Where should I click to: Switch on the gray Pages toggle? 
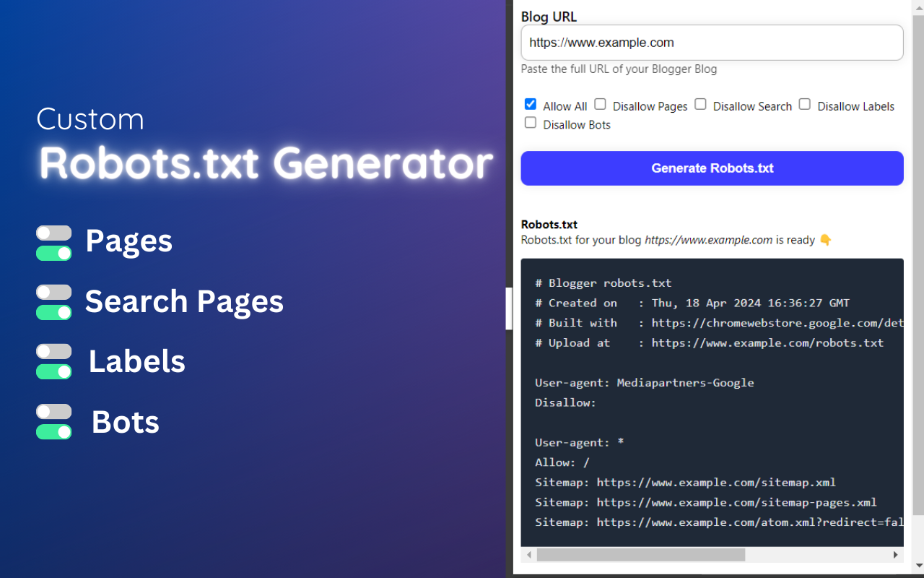[53, 232]
